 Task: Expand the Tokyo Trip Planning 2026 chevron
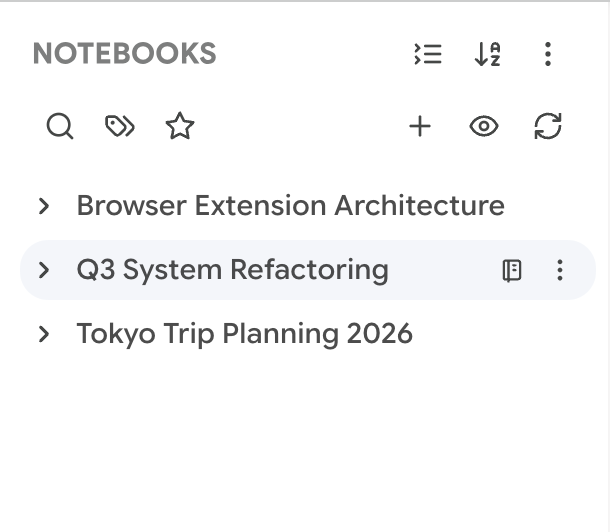[44, 334]
